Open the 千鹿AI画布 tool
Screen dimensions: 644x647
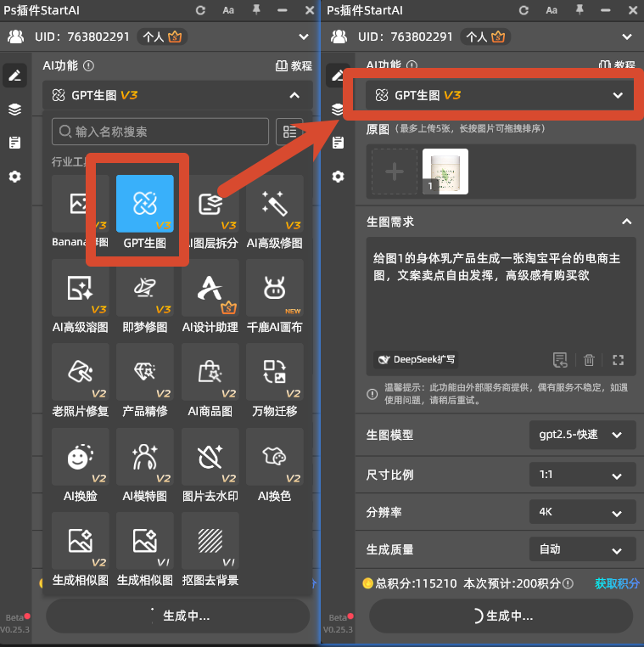275,288
